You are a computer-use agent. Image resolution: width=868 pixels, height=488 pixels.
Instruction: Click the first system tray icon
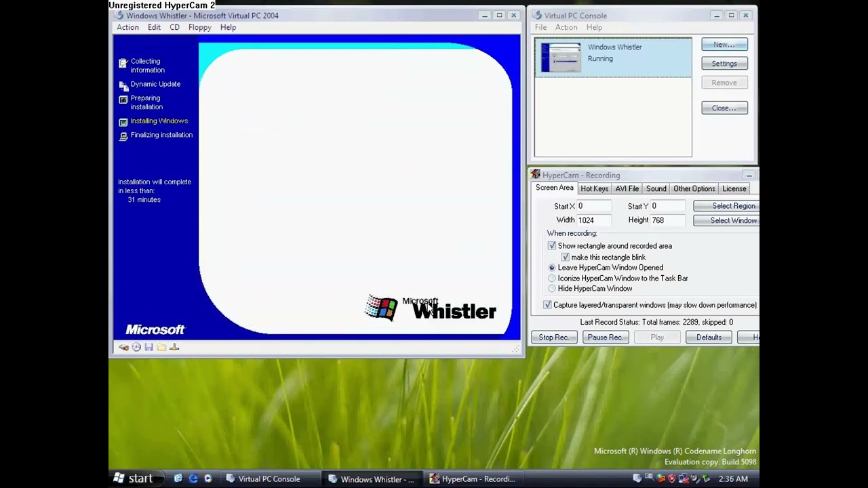tap(637, 479)
